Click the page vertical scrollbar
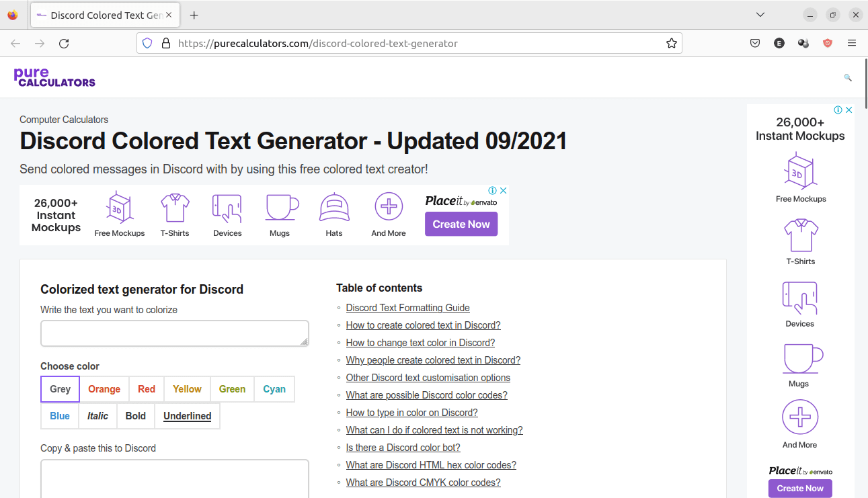The height and width of the screenshot is (498, 868). click(865, 84)
